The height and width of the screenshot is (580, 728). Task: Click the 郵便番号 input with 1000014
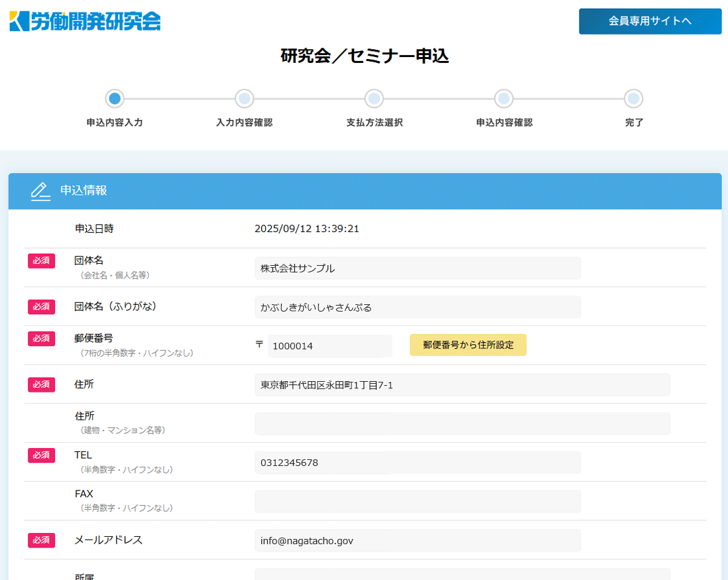(x=330, y=346)
